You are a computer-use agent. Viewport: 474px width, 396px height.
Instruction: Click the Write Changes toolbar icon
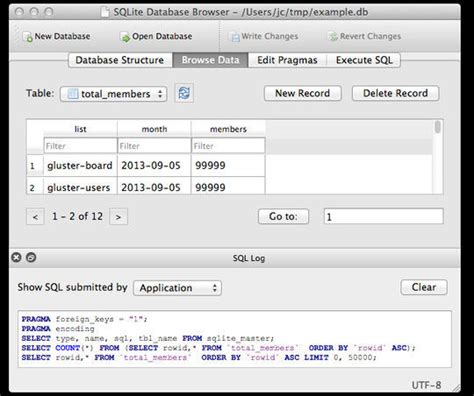235,37
